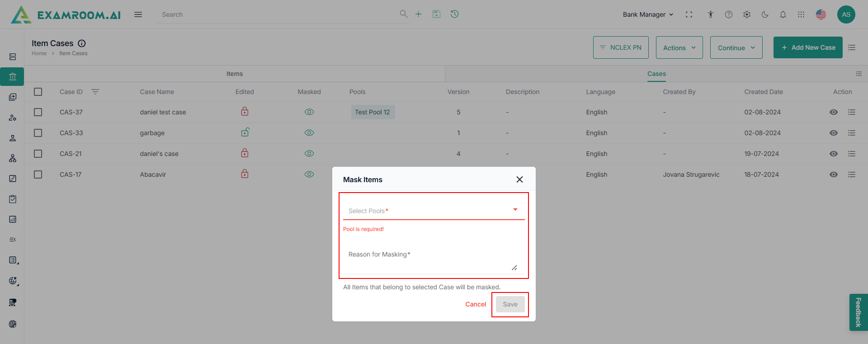Expand the Bank Manager role selector

648,14
